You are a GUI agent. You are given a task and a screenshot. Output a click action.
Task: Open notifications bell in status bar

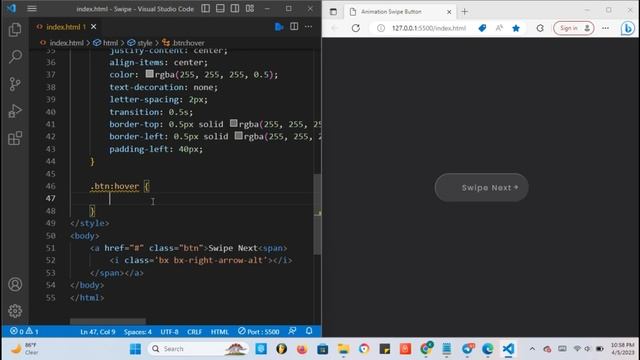coord(309,331)
